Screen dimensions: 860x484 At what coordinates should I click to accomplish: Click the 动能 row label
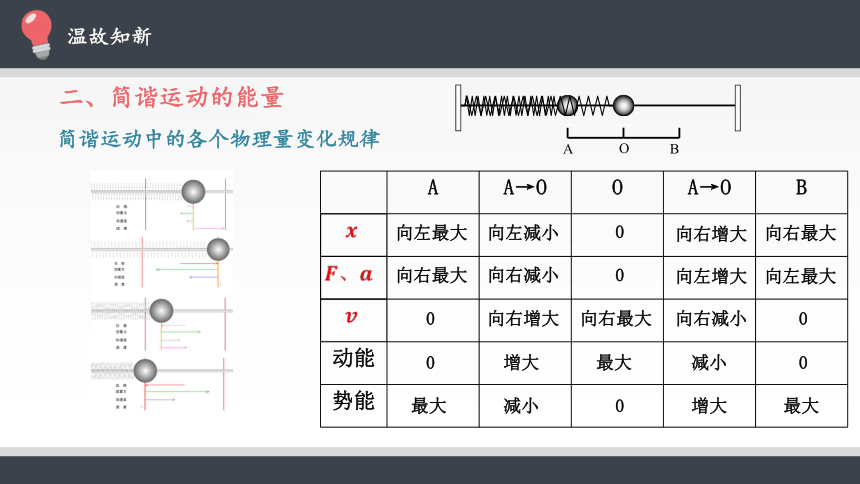[x=353, y=358]
